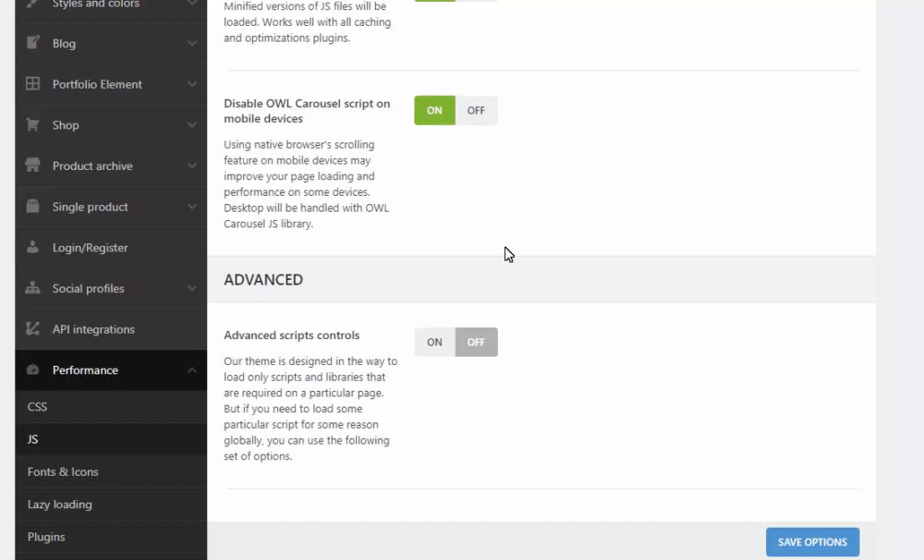Open Fonts & Icons settings link
The width and height of the screenshot is (924, 560).
[x=63, y=472]
